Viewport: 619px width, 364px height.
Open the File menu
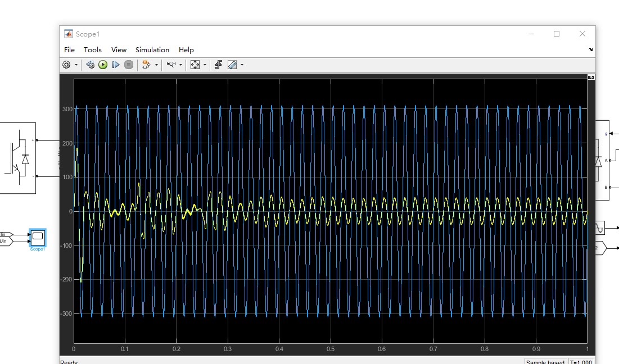tap(70, 49)
